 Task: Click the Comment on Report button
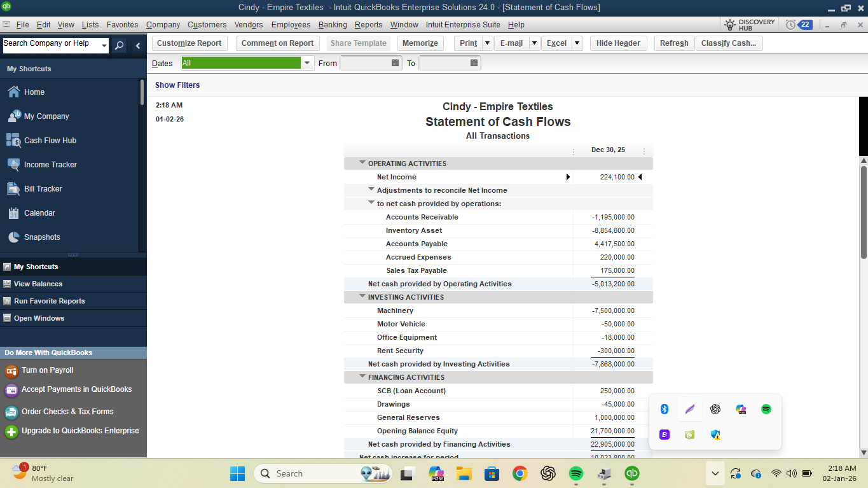tap(277, 43)
